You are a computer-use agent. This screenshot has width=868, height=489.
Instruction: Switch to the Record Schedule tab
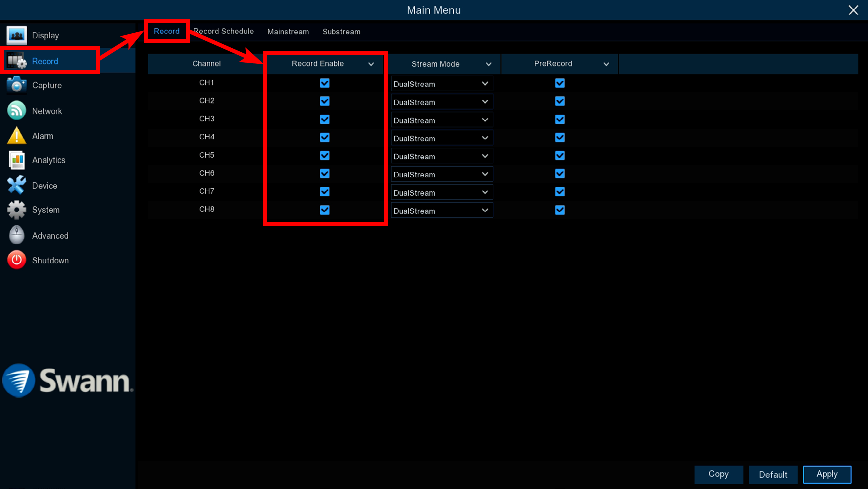(x=223, y=31)
